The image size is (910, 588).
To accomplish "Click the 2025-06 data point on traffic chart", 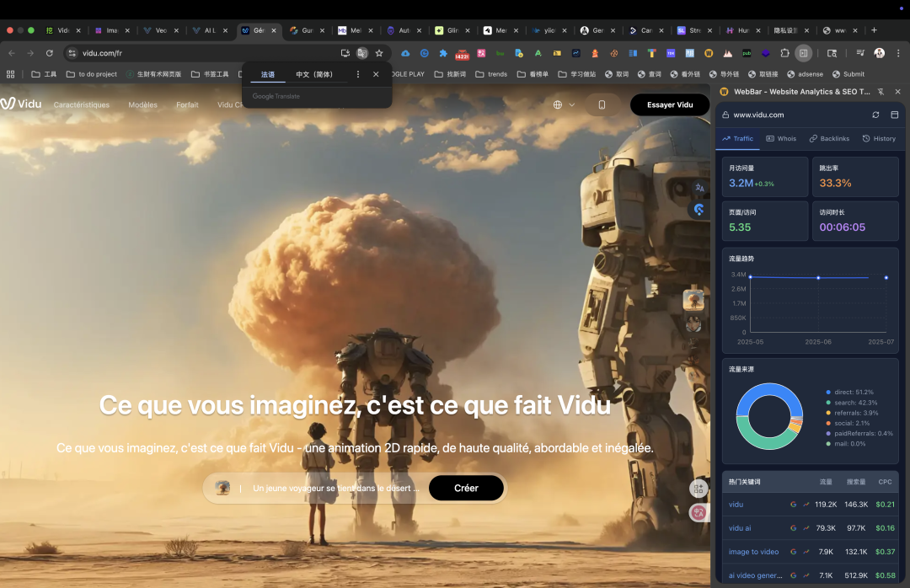I will (x=818, y=277).
